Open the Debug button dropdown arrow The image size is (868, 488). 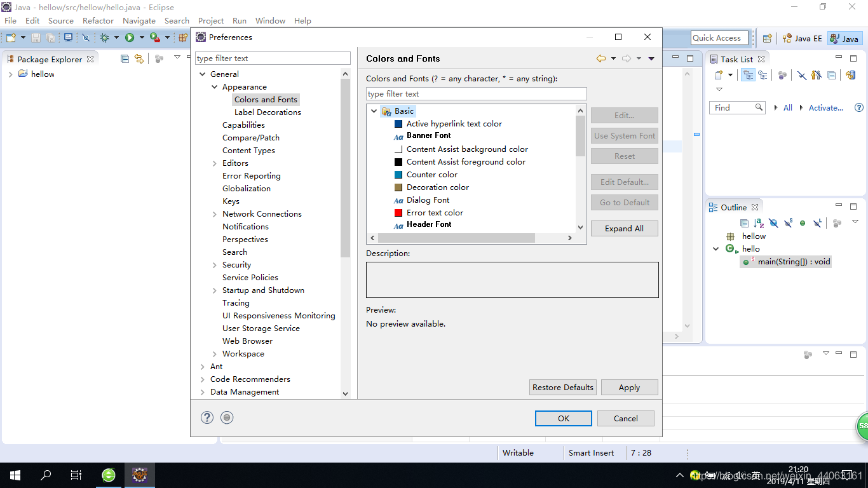pos(116,38)
